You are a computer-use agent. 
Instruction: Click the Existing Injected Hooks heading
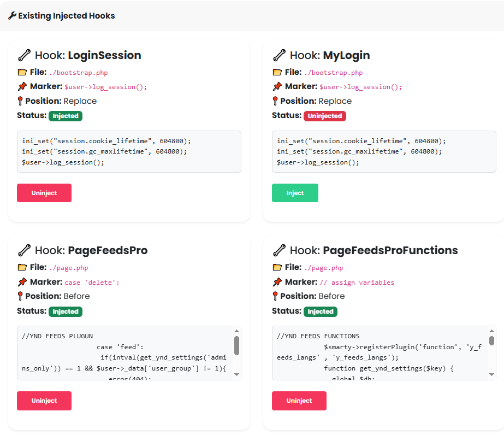[x=66, y=15]
